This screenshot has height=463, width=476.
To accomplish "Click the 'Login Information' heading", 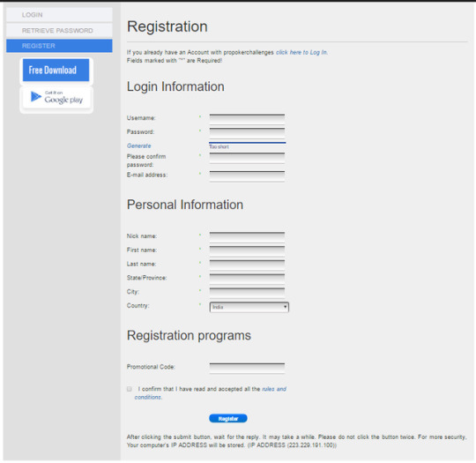I will coord(175,86).
